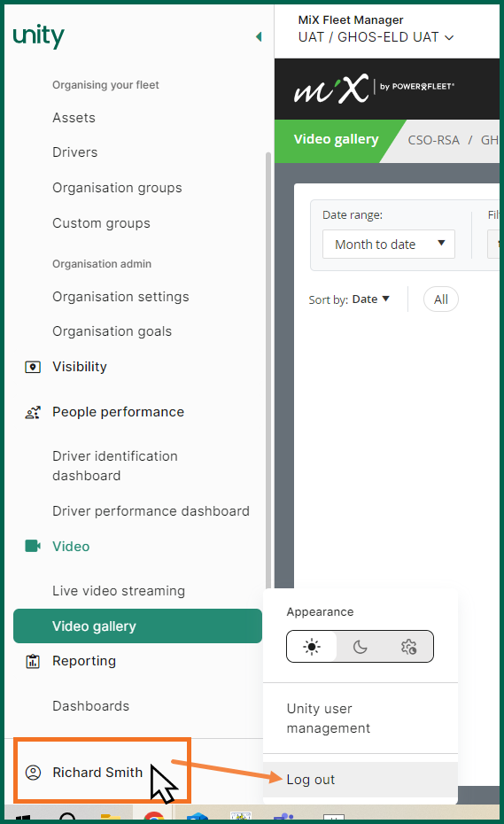Select the Video gallery green tab

pos(337,139)
